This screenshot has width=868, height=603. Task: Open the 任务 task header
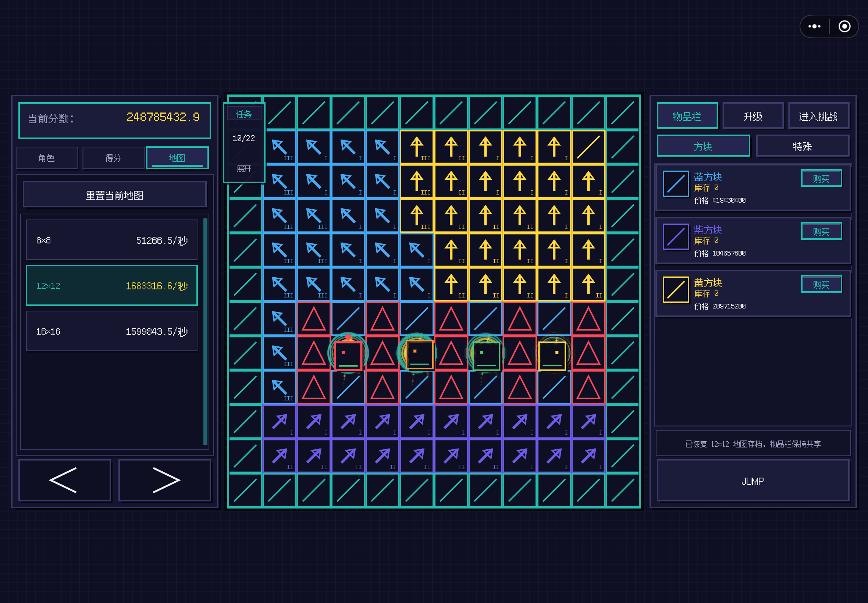pyautogui.click(x=244, y=114)
